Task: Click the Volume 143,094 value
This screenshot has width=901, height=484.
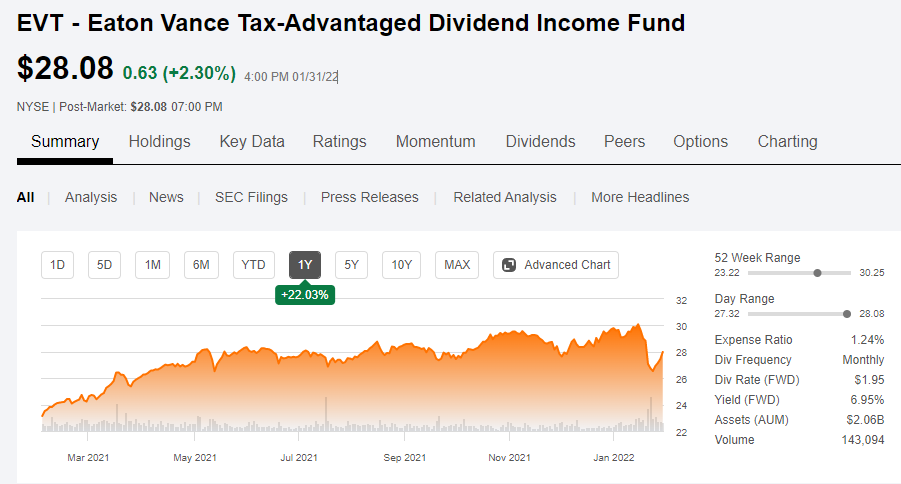Action: (x=863, y=440)
